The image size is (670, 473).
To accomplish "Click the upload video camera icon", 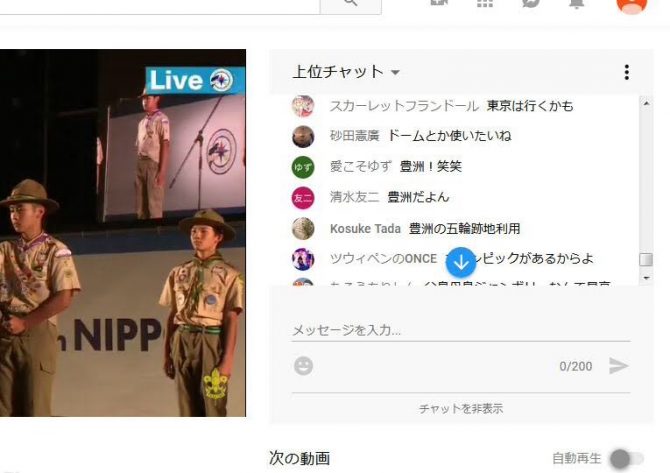I will click(439, 3).
